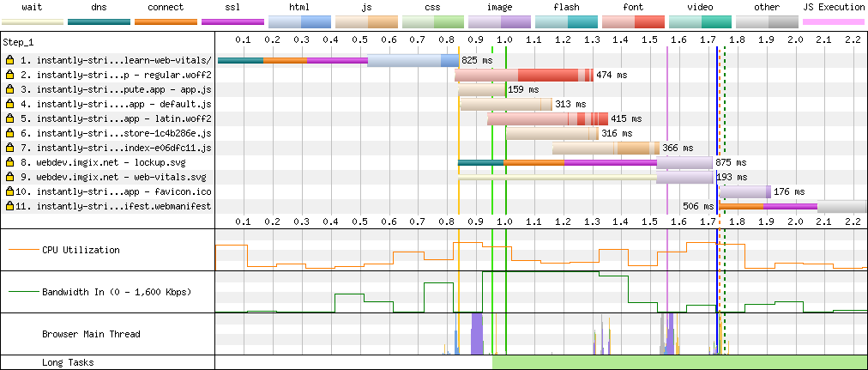Screen dimensions: 868x370
Task: Click the 193 ms duration label
Action: 732,177
